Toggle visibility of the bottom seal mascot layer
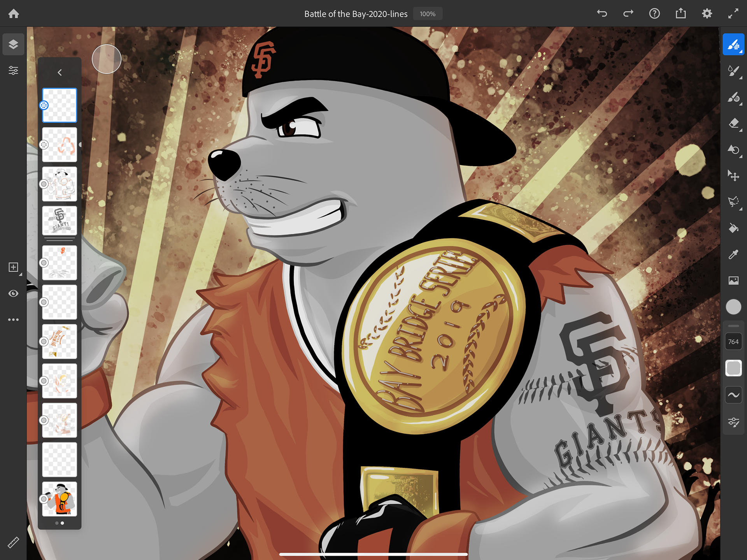This screenshot has height=560, width=747. 44,499
